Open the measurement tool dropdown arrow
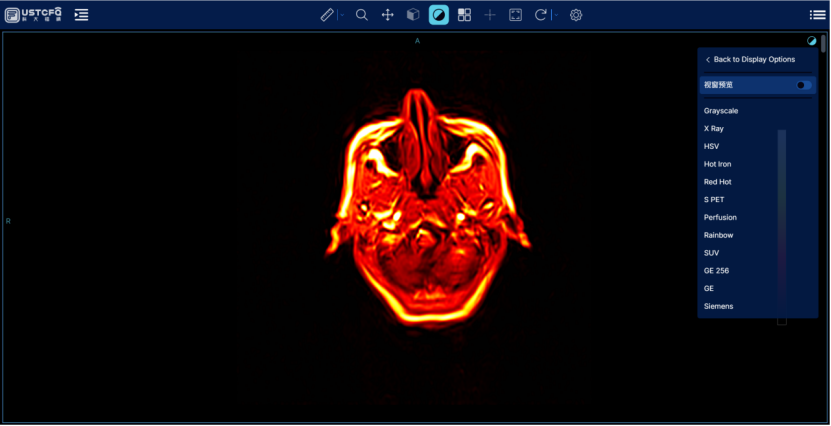Viewport: 831px width, 426px height. point(342,15)
